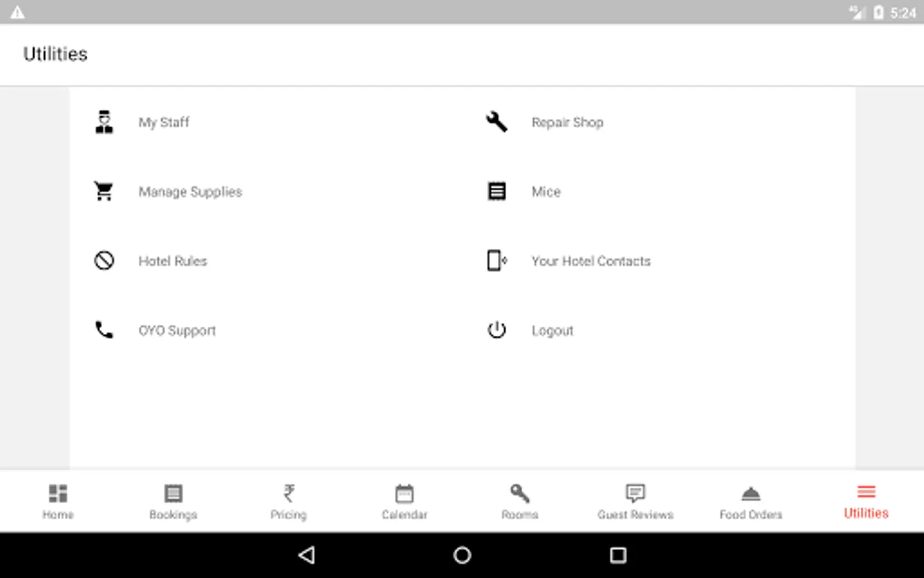Switch to the Rooms tab label
The width and height of the screenshot is (924, 578).
[x=520, y=514]
